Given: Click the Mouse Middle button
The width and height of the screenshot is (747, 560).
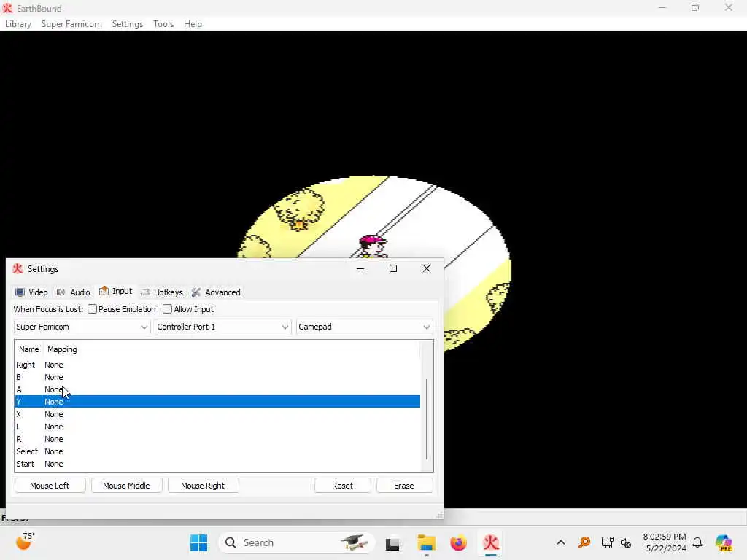Looking at the screenshot, I should tap(126, 485).
